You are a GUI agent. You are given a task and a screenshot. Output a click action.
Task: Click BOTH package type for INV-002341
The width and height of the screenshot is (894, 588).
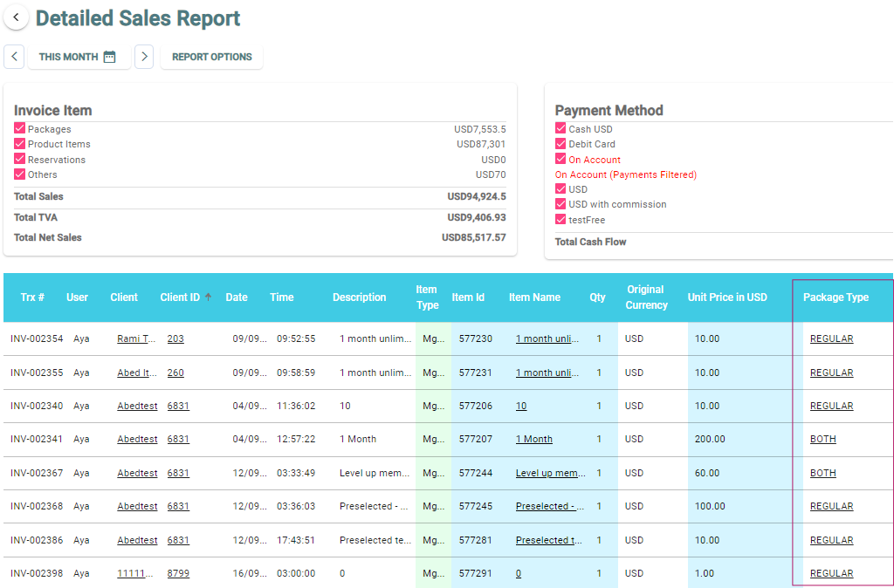[x=822, y=440]
